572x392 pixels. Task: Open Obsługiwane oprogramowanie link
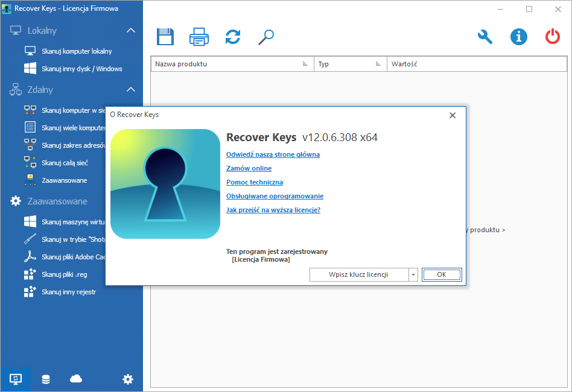275,196
